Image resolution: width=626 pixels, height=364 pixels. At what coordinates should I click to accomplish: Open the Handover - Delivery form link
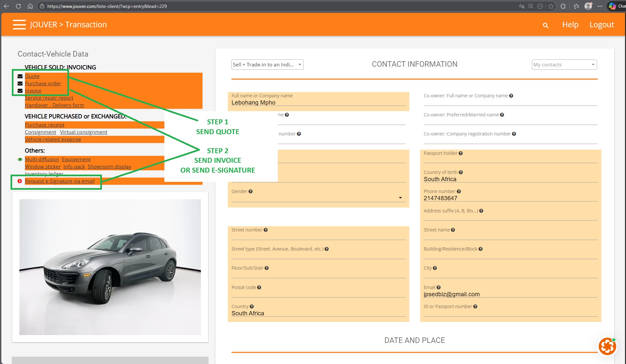pyautogui.click(x=54, y=105)
